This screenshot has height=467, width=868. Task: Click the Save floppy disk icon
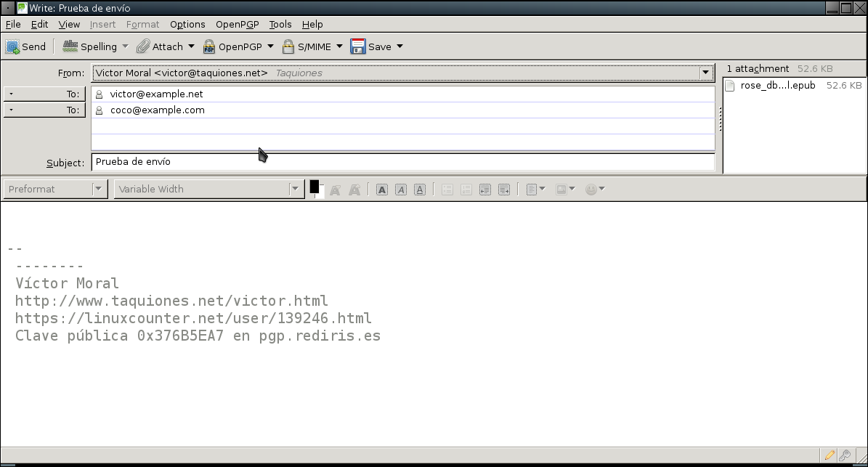coord(357,46)
